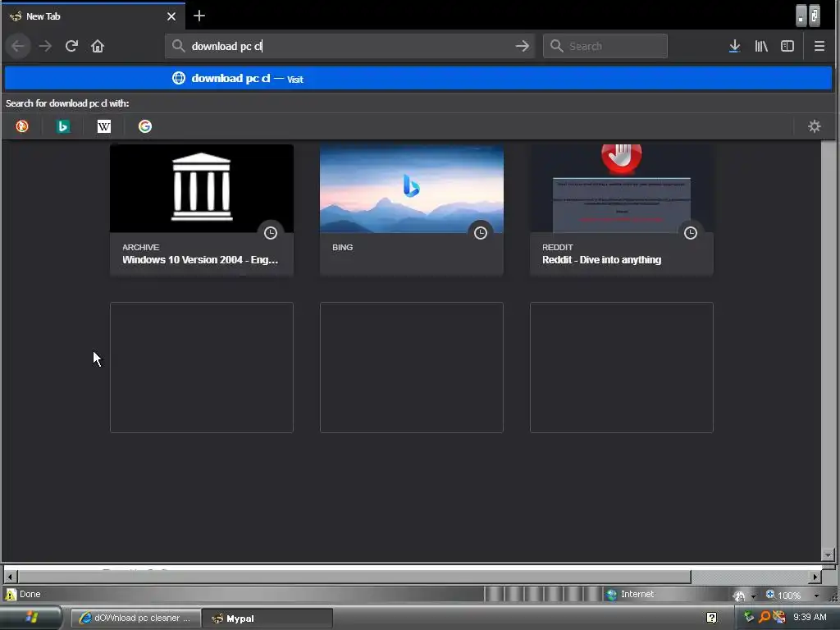Click history clock on Archive tile
The height and width of the screenshot is (630, 840).
click(271, 233)
